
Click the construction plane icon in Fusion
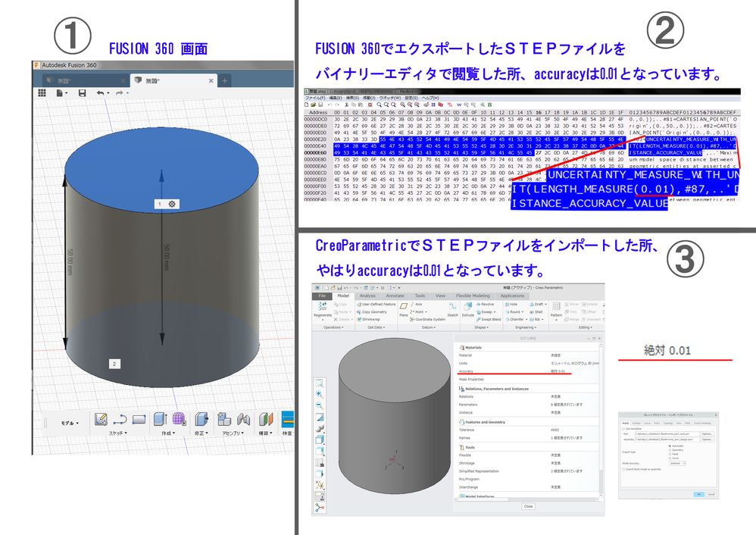point(266,419)
